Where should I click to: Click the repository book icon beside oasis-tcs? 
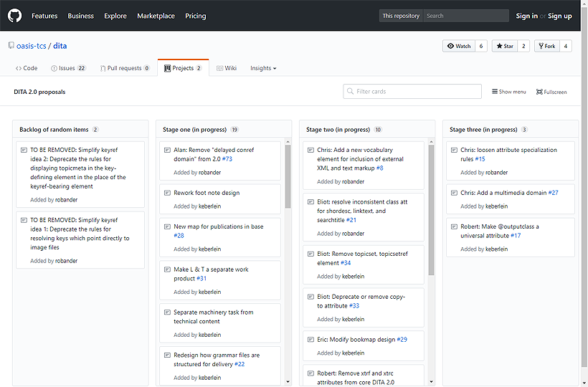[x=11, y=46]
